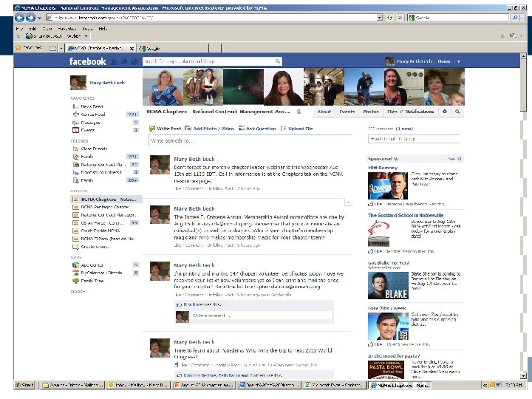Expand MORE at the bottom of the sidebar
The height and width of the screenshot is (399, 532).
(x=78, y=292)
